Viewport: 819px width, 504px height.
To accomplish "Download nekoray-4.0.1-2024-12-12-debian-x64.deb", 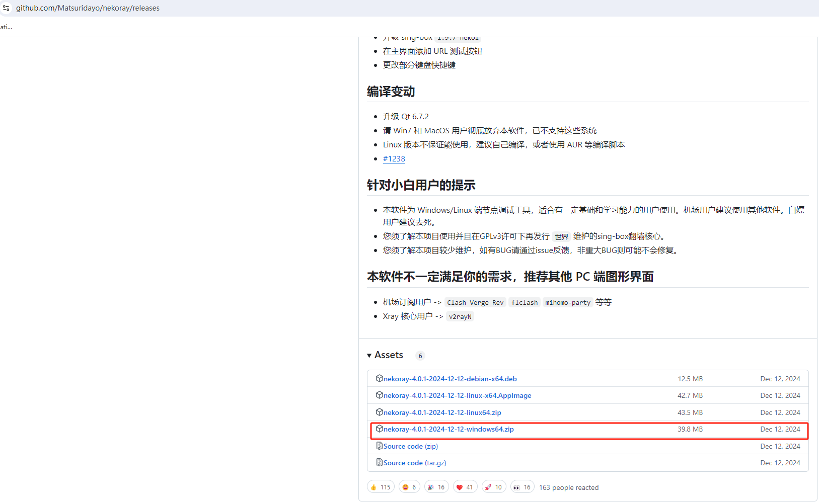I will click(450, 379).
